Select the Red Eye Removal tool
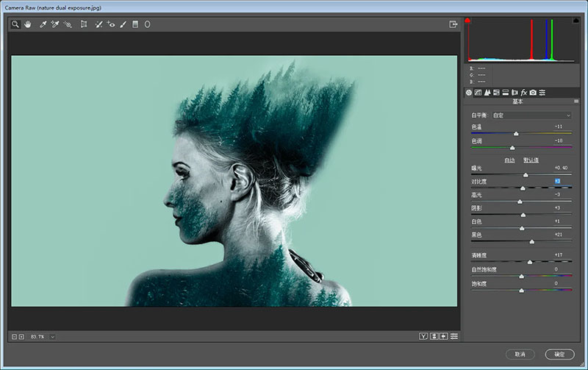This screenshot has height=370, width=588. pos(111,24)
